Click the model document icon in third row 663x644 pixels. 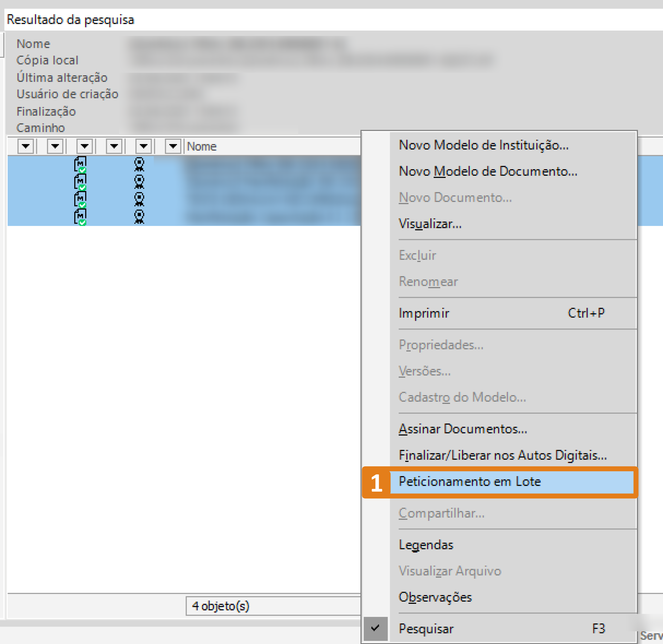click(80, 199)
